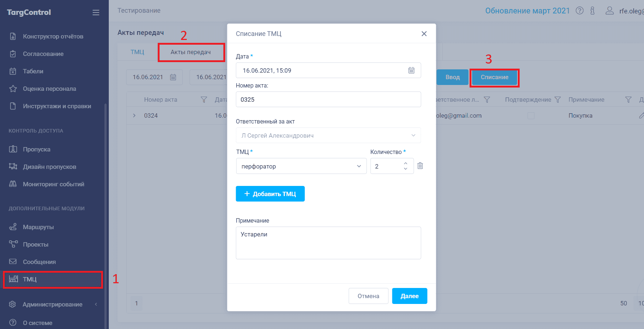
Task: Switch to the Акты передач tab
Action: [x=191, y=52]
